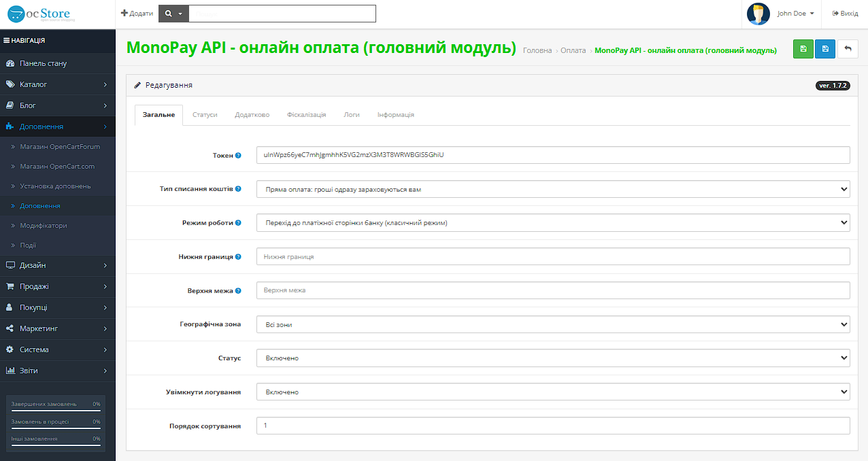
Task: Click the Покупці user icon
Action: point(10,307)
